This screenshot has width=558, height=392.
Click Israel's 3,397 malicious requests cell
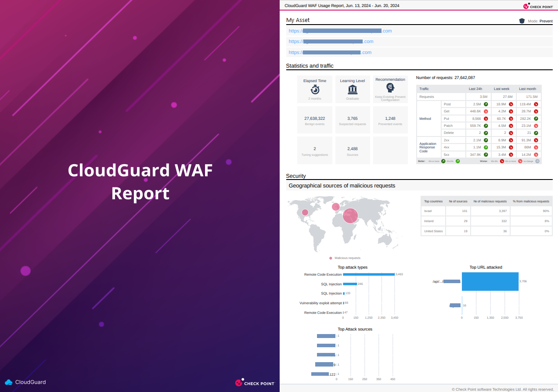491,211
